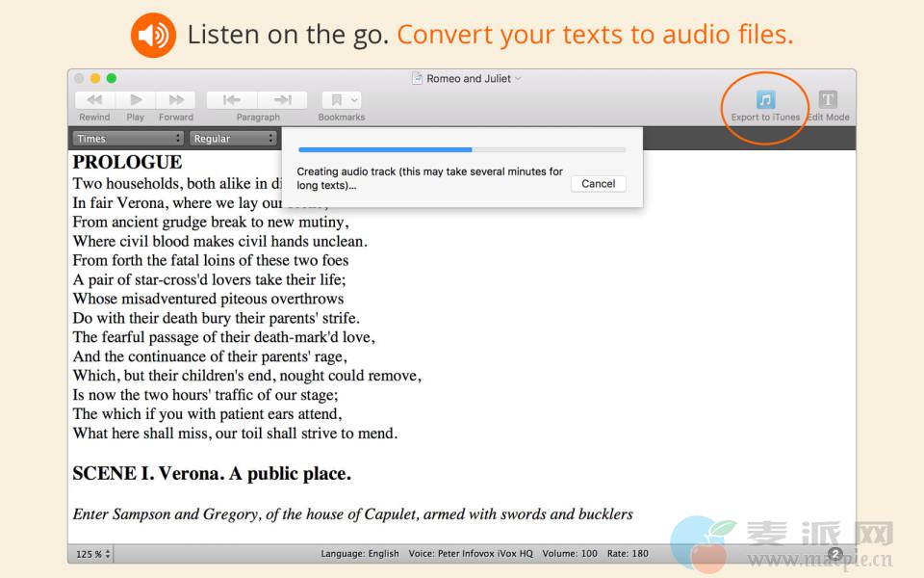This screenshot has height=578, width=924.
Task: Cancel the audio track creation
Action: click(x=598, y=184)
